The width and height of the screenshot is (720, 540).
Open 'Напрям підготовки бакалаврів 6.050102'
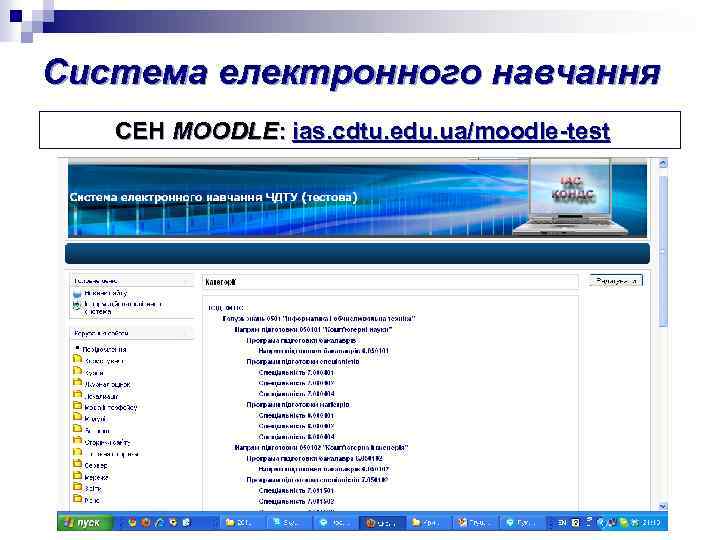pos(324,469)
